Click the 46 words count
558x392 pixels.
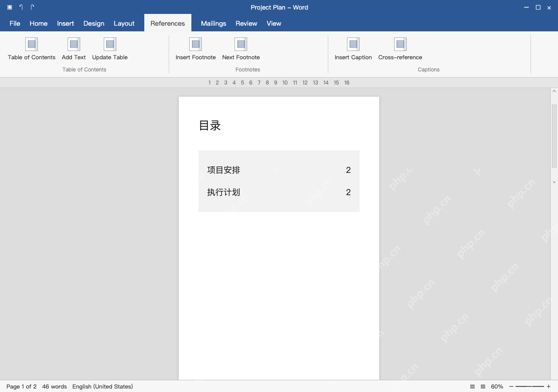coord(54,386)
